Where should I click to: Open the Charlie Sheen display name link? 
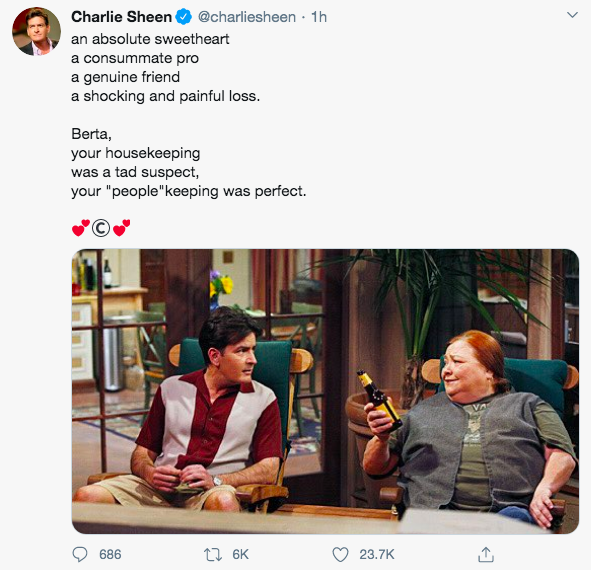click(x=121, y=17)
